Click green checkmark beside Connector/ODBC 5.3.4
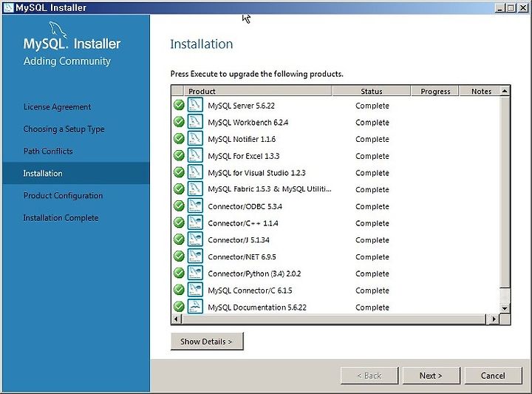Viewport: 532px width, 394px height. (x=179, y=206)
